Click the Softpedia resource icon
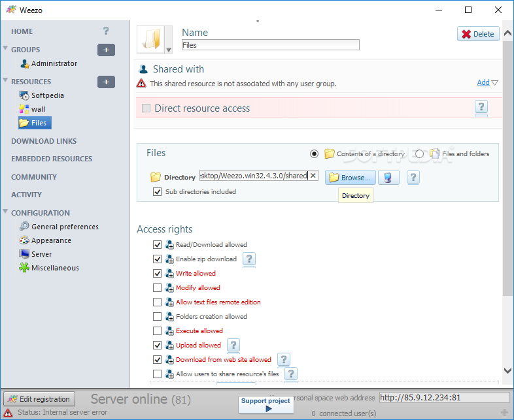Viewport: 514px width, 420px height. [x=24, y=95]
